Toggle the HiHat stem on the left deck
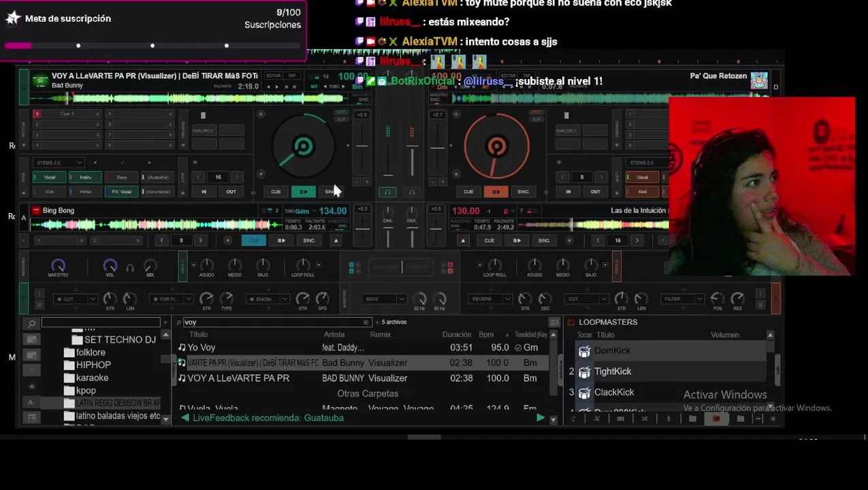The width and height of the screenshot is (868, 490). coord(85,192)
